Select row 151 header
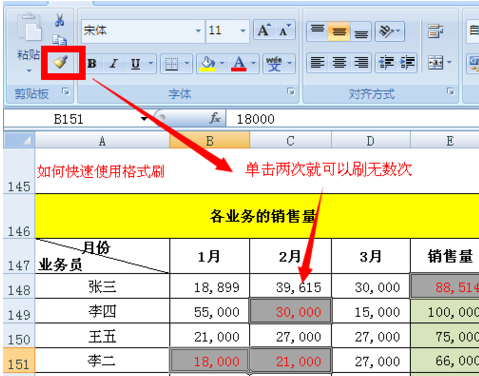 pyautogui.click(x=19, y=360)
